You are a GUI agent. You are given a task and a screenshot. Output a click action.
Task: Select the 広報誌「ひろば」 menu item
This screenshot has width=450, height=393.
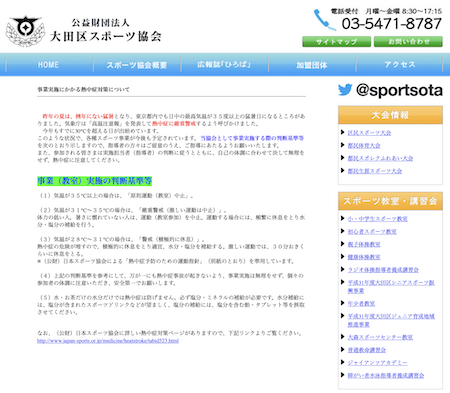tap(224, 65)
